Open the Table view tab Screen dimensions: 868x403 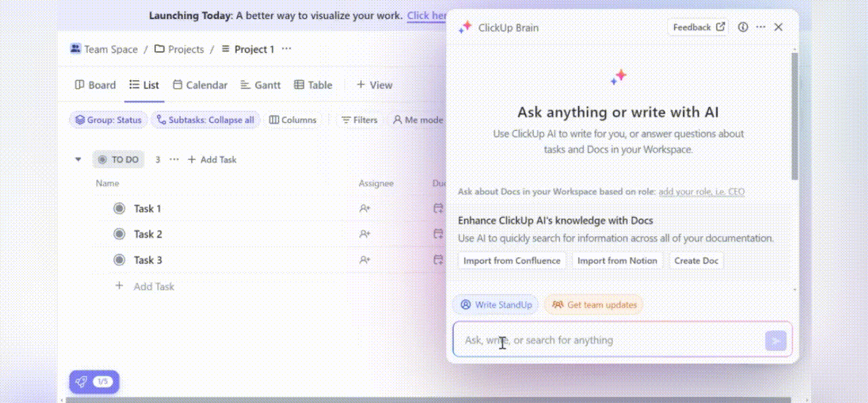coord(313,85)
